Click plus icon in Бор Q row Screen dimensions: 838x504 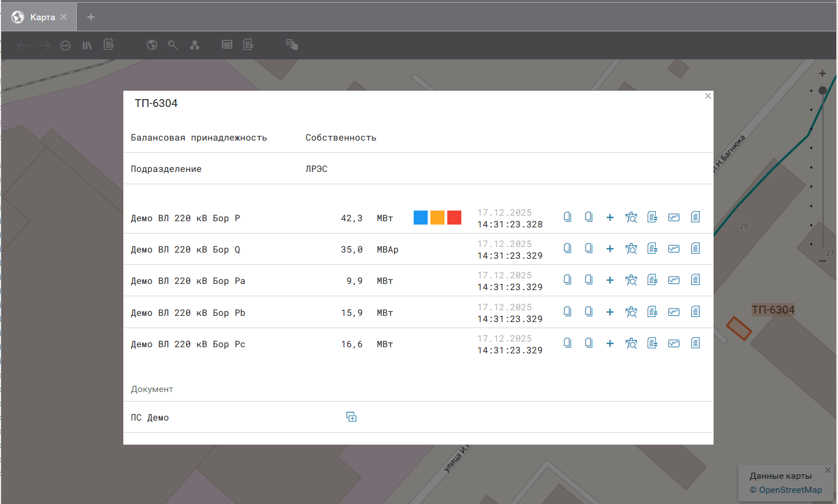pos(610,249)
